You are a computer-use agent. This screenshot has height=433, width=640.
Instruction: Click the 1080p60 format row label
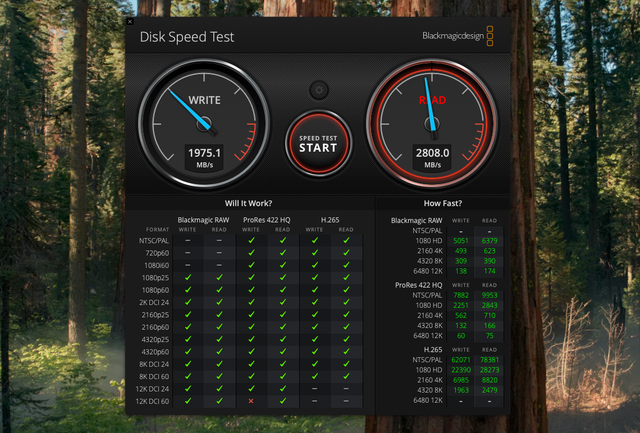click(156, 290)
